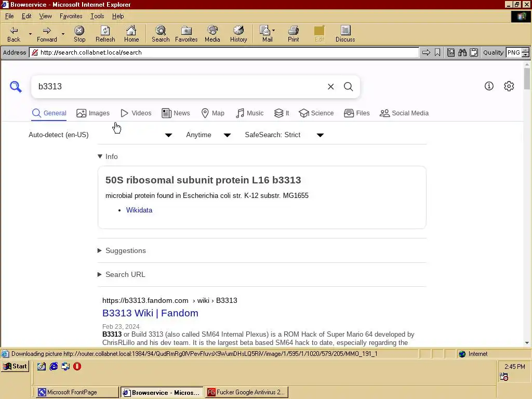Open the Tools menu
Viewport: 532px width, 399px height.
(97, 16)
